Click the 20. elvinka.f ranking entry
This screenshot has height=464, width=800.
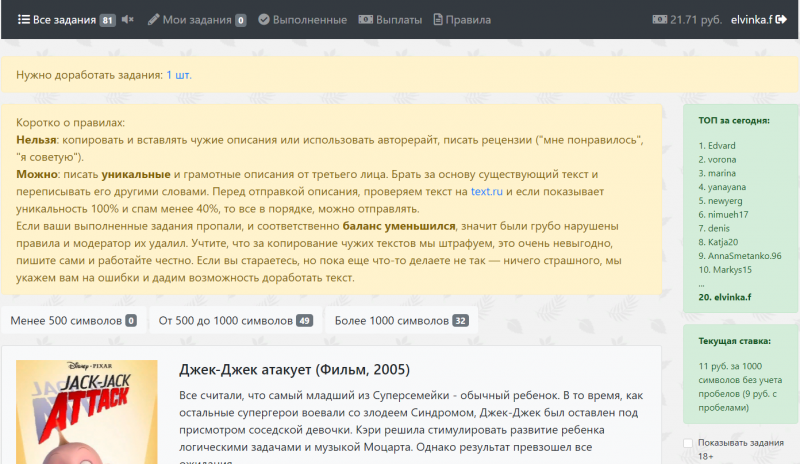point(724,297)
